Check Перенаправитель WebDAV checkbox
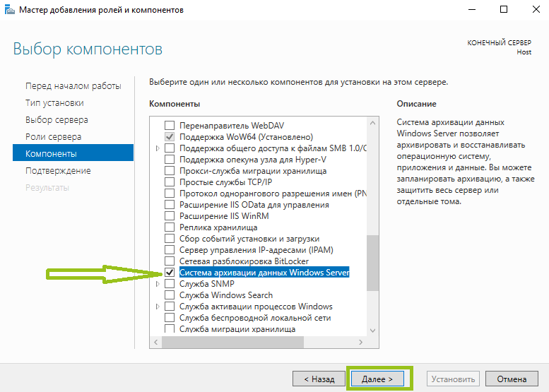The width and height of the screenshot is (549, 392). (x=170, y=125)
